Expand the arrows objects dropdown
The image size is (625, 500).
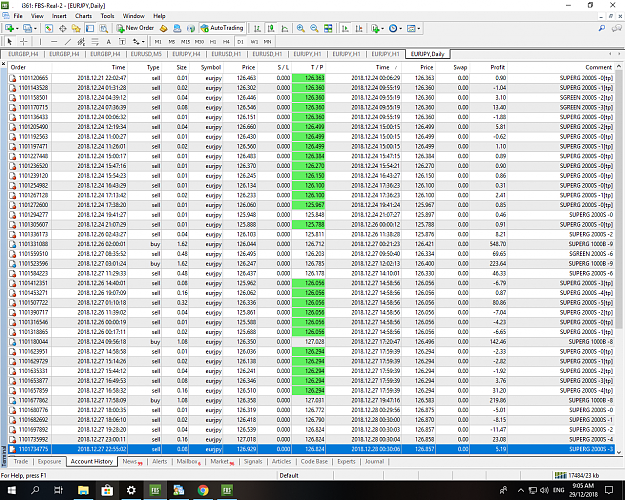(143, 42)
